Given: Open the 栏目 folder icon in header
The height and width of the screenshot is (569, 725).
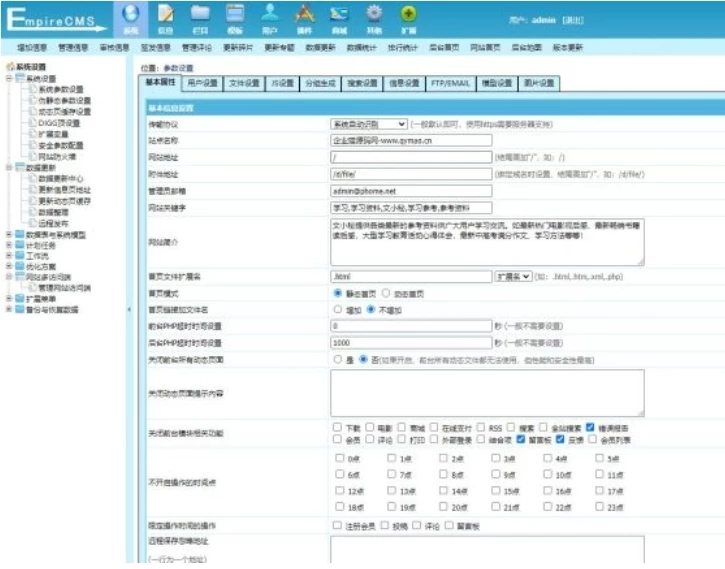Looking at the screenshot, I should [200, 17].
